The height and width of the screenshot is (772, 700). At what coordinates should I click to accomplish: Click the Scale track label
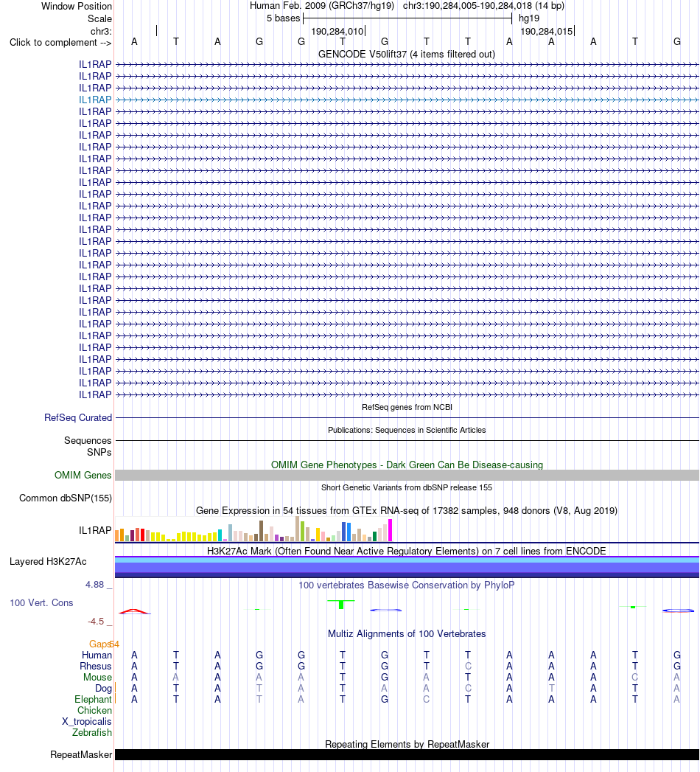pos(99,18)
